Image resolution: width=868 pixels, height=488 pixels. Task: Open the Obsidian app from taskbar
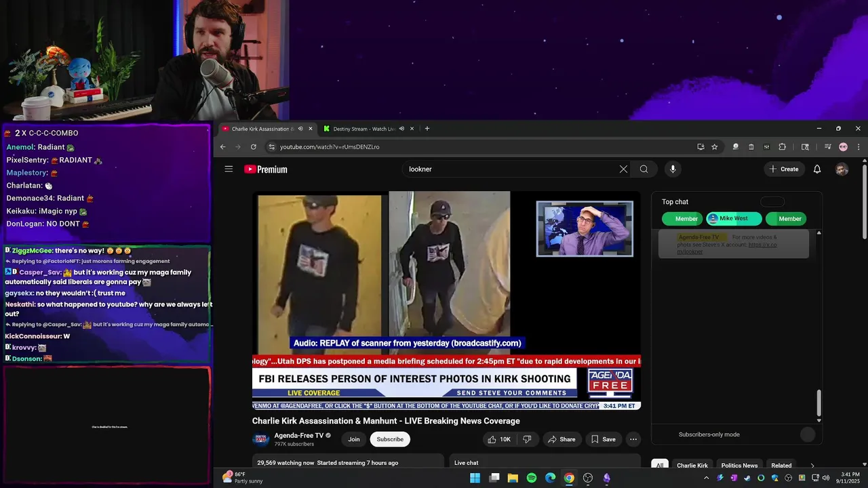[x=606, y=478]
